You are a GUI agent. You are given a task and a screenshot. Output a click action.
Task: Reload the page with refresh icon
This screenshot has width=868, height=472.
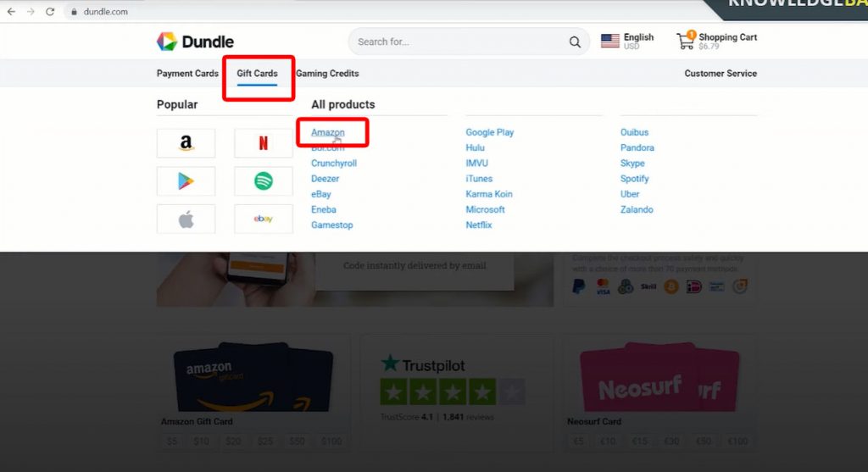coord(50,12)
